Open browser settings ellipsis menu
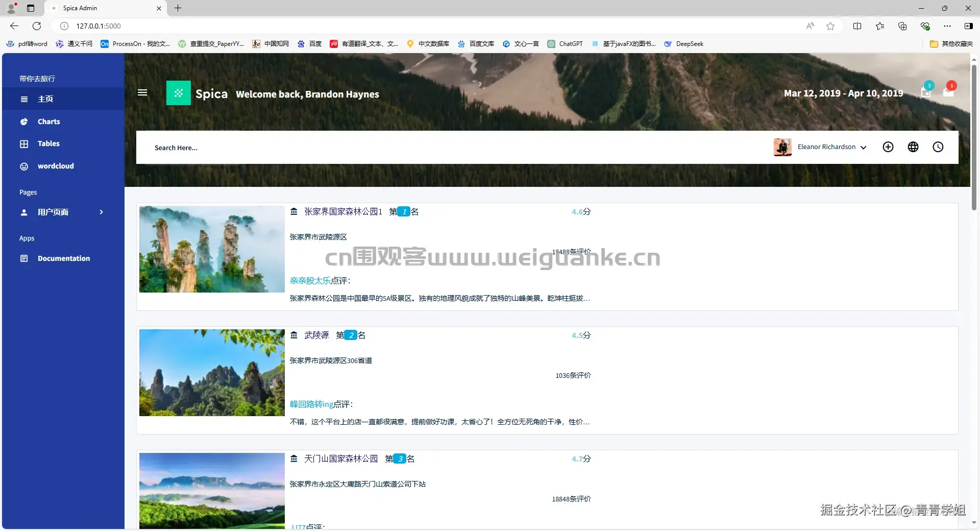The image size is (980, 531). point(947,26)
